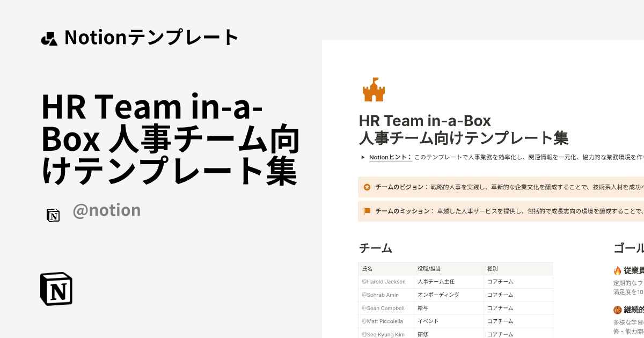Click the star icon in チームのビジョン callout
644x338 pixels.
pyautogui.click(x=366, y=187)
